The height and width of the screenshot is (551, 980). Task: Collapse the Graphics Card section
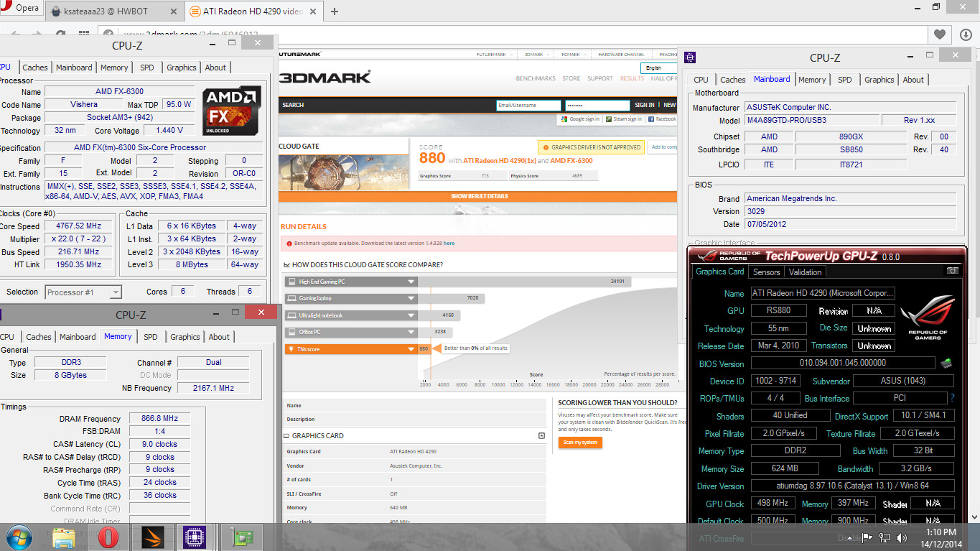541,435
